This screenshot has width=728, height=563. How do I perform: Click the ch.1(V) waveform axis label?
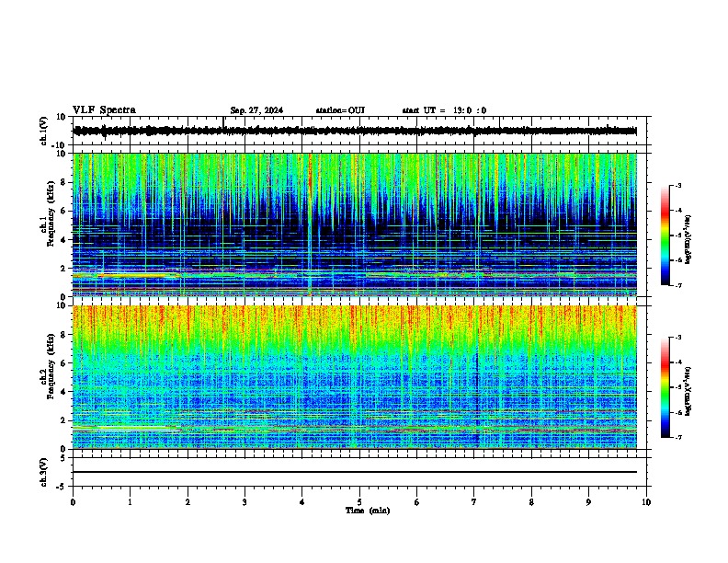pyautogui.click(x=44, y=131)
